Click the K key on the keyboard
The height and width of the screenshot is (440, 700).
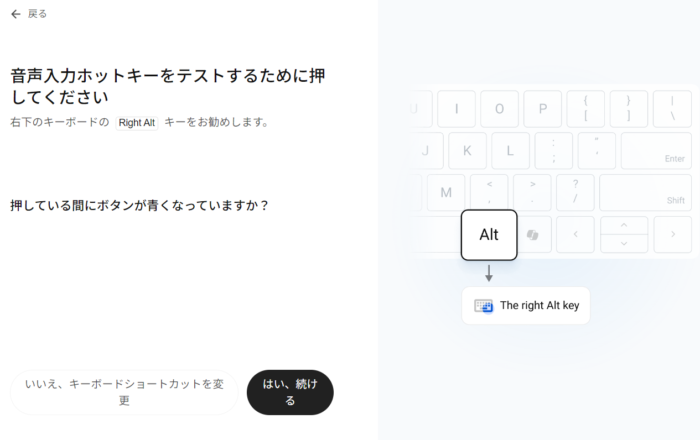(467, 151)
